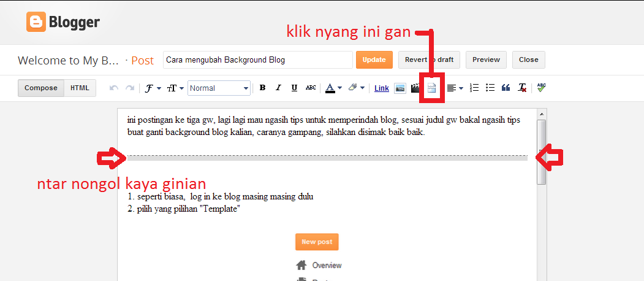Switch to Compose editor mode
Viewport: 644px width, 281px height.
click(40, 88)
